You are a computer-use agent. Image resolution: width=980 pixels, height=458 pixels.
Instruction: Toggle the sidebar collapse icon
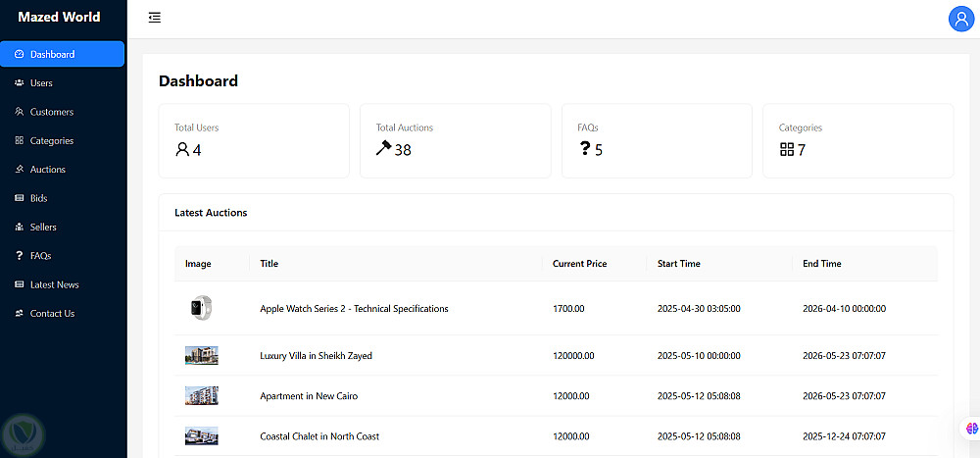tap(155, 18)
